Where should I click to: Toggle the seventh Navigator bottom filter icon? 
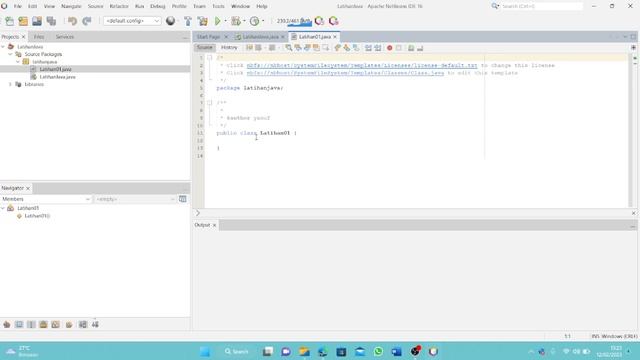[x=83, y=324]
